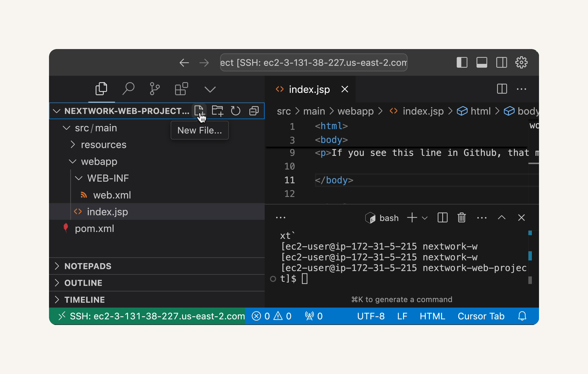The width and height of the screenshot is (588, 374).
Task: Expand the NOTEPADS section
Action: [157, 266]
